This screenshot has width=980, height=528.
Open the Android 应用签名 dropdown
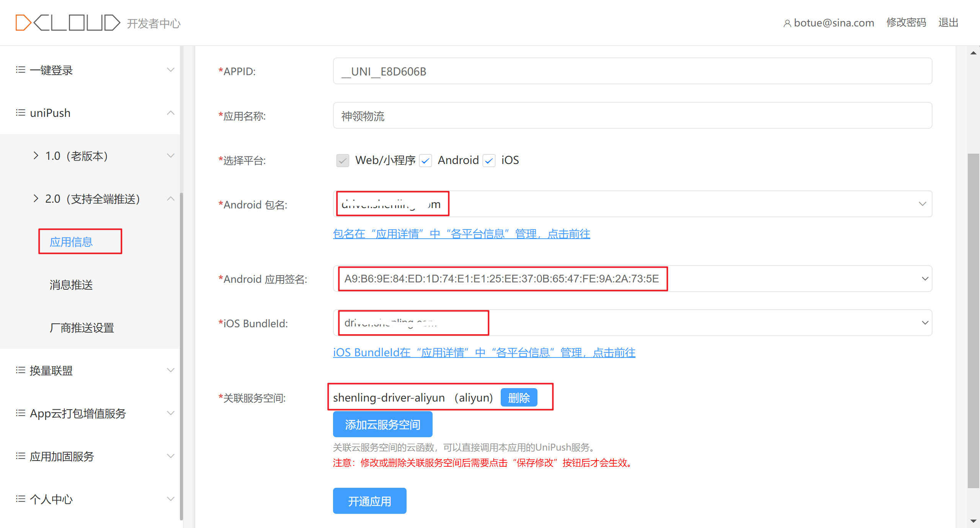coord(924,279)
